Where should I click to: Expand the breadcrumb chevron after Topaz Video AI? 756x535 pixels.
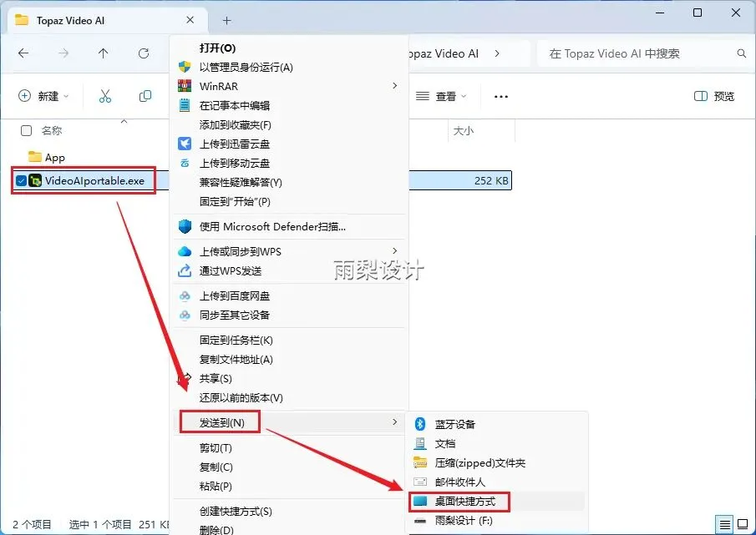497,53
